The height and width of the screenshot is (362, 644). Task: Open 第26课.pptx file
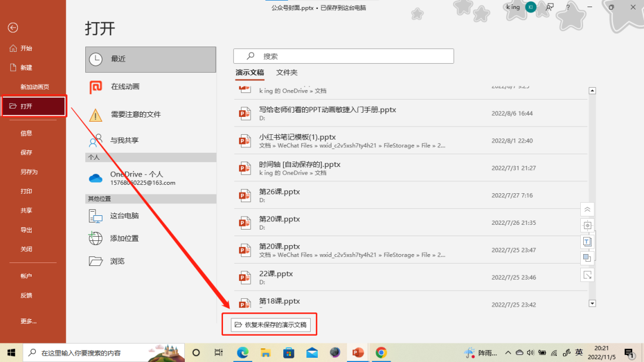pyautogui.click(x=411, y=195)
